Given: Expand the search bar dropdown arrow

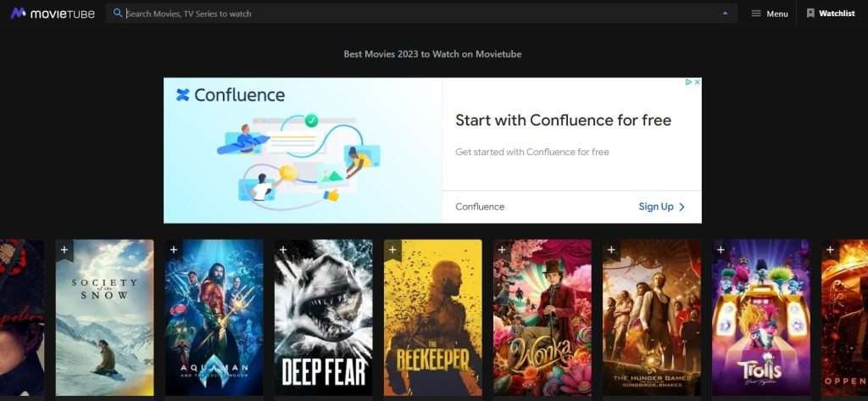Looking at the screenshot, I should pos(726,14).
